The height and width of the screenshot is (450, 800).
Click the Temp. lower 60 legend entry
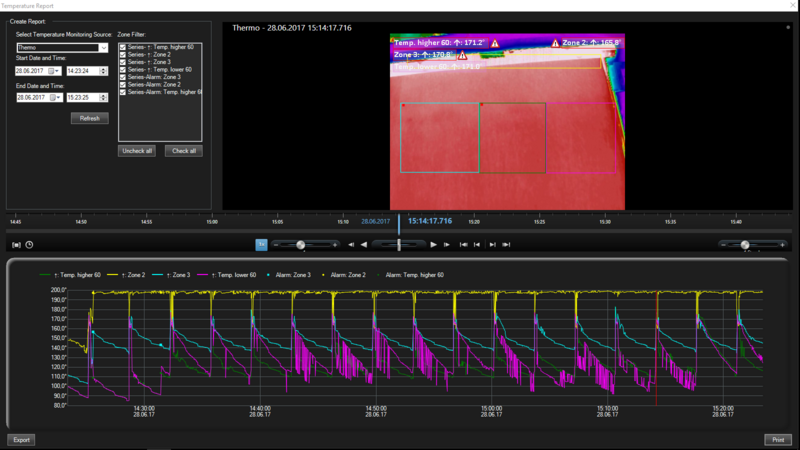[x=227, y=275]
